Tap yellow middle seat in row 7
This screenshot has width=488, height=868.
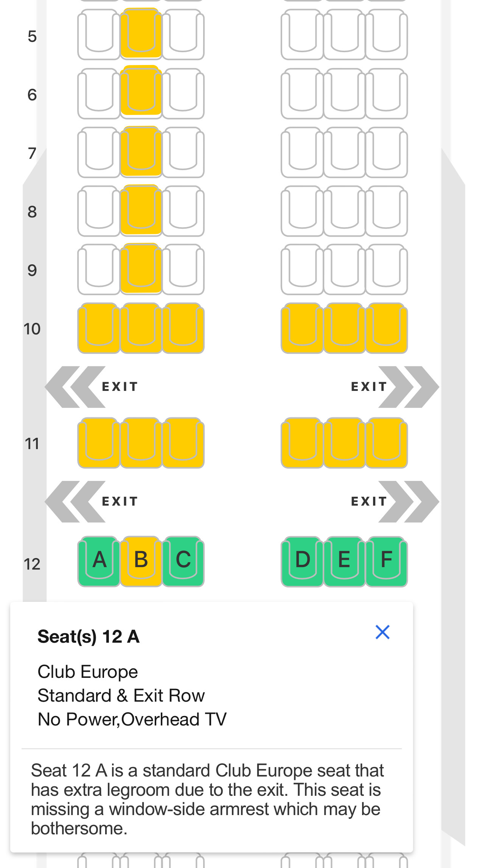tap(141, 152)
